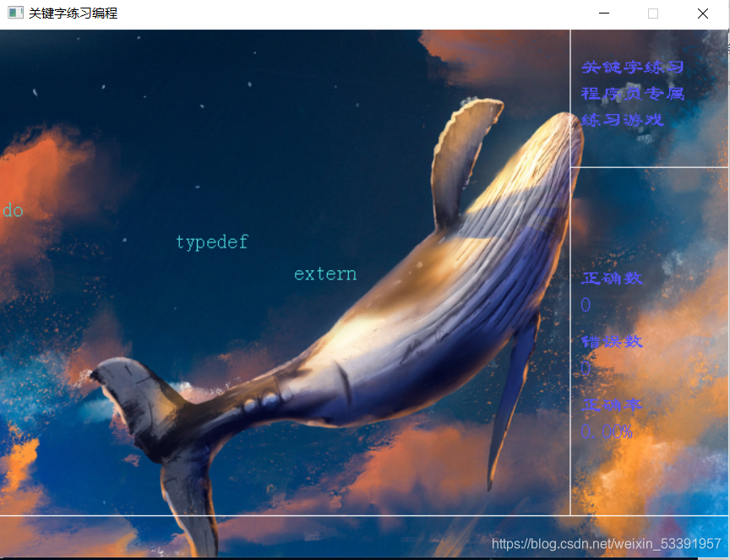This screenshot has width=730, height=560.
Task: Click the 0.00% accuracy value
Action: click(x=607, y=432)
